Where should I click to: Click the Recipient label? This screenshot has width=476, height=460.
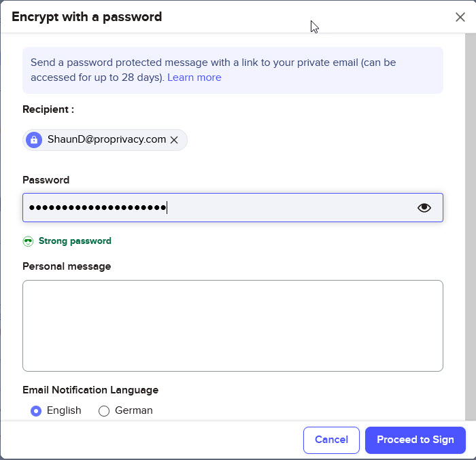click(48, 109)
